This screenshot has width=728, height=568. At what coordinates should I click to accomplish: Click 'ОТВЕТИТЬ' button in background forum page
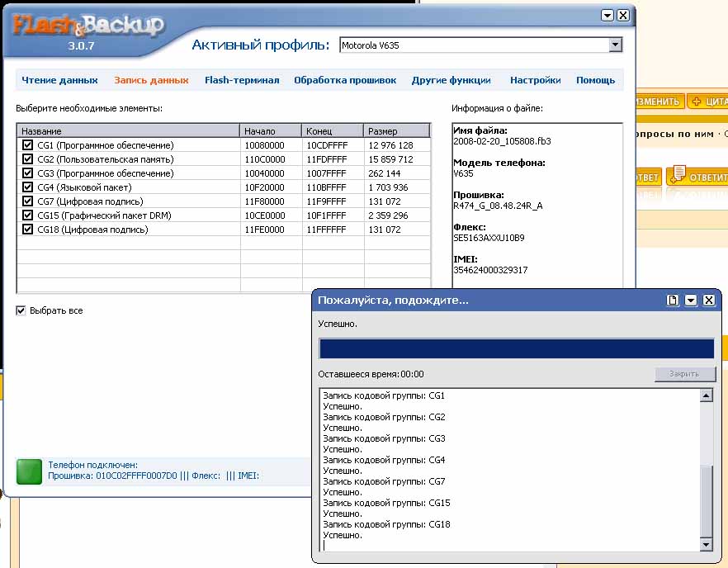697,177
